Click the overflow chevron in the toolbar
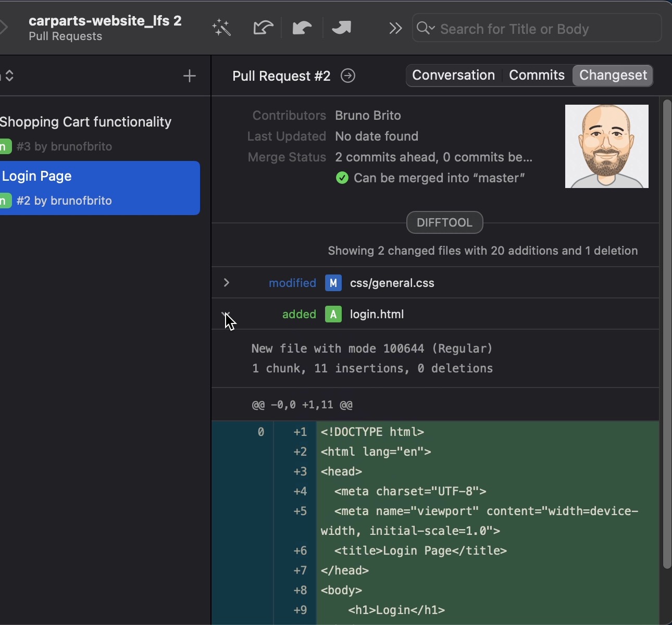 [395, 28]
